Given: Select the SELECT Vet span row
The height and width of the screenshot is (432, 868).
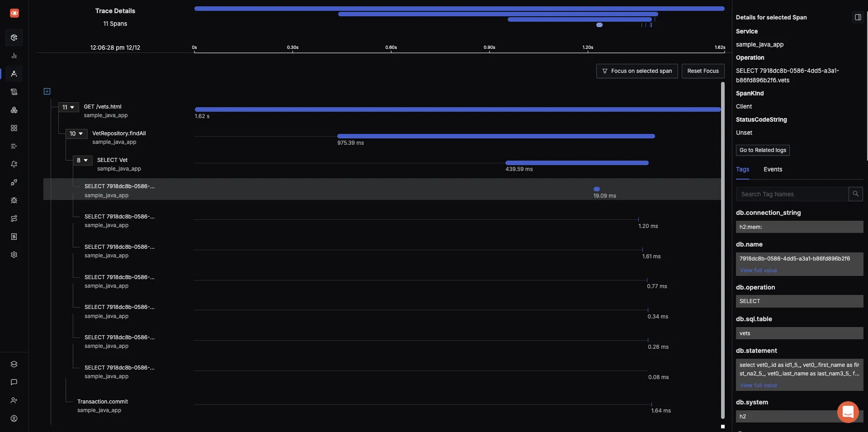Looking at the screenshot, I should 382,164.
